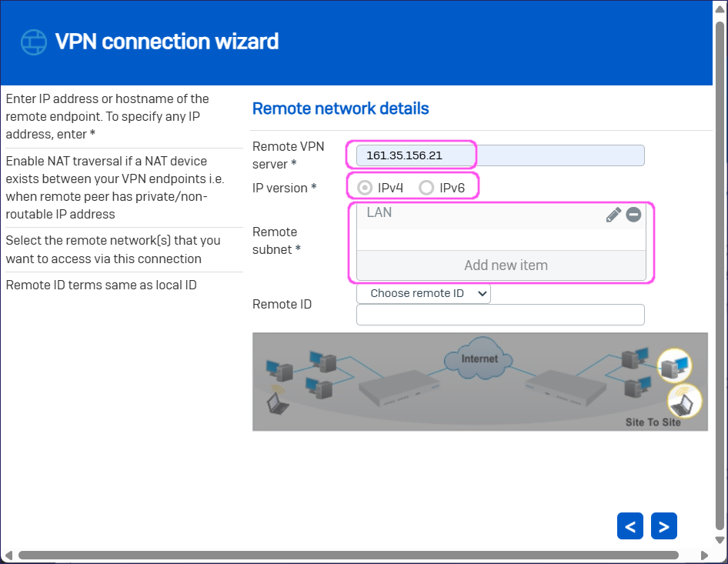Click the horizontal scrollbar left arrow
This screenshot has width=728, height=564.
[8, 555]
